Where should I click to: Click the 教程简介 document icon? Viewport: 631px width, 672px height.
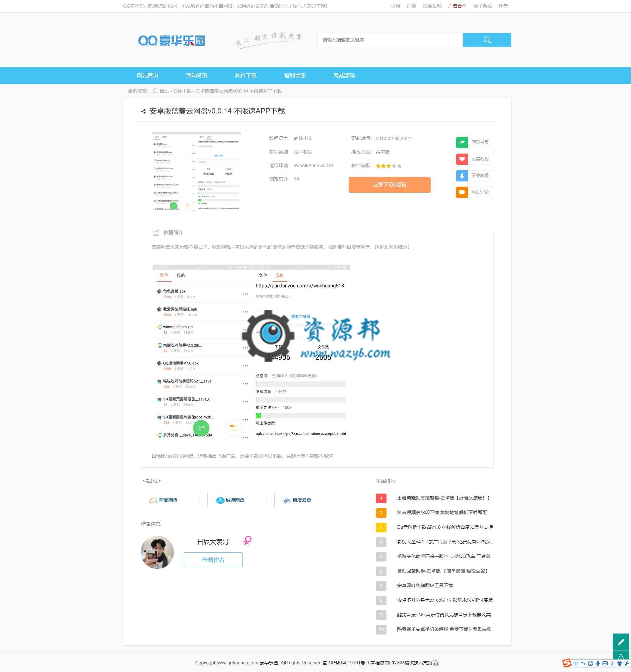coord(156,232)
